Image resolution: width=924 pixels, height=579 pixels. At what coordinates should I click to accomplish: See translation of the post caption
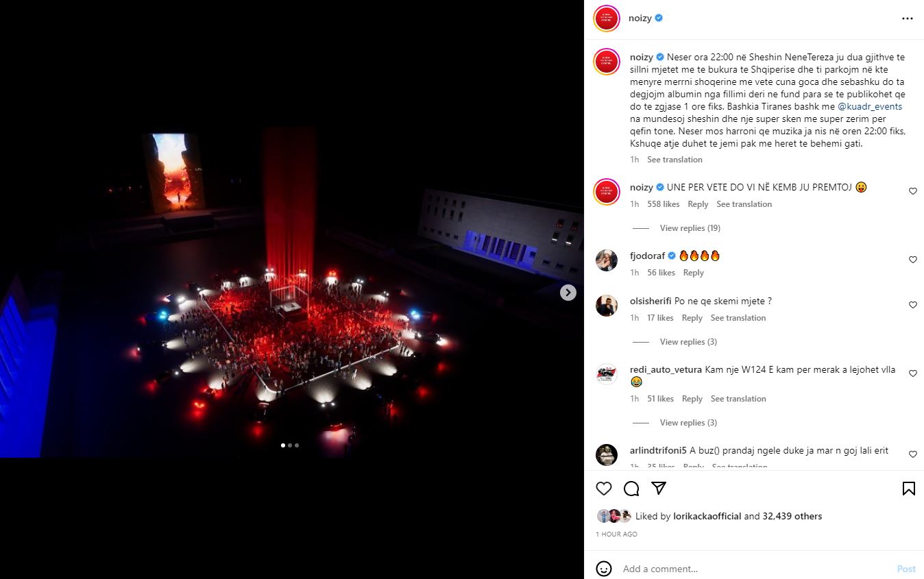point(674,160)
